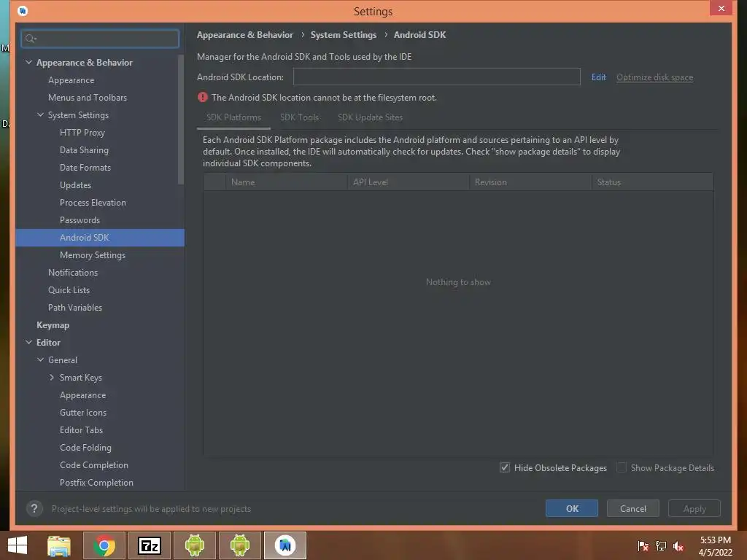Sort table by Name column header
The height and width of the screenshot is (560, 747).
[x=287, y=182]
